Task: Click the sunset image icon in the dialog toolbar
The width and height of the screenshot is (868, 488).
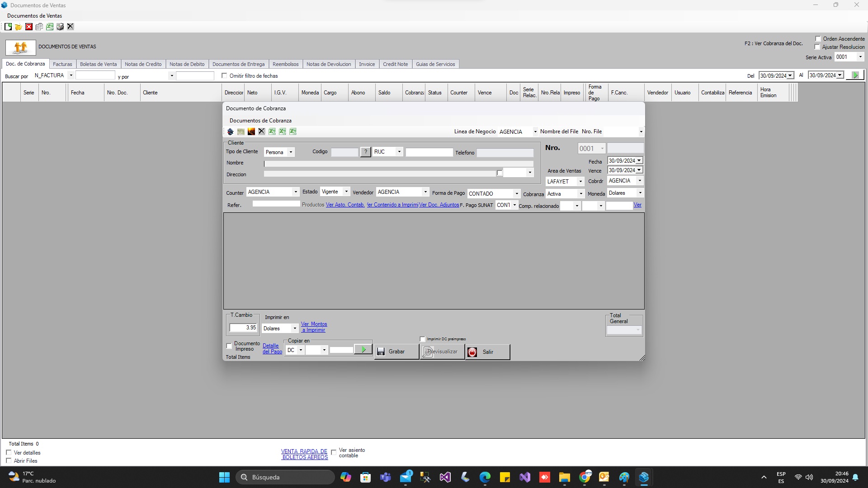Action: pyautogui.click(x=251, y=131)
